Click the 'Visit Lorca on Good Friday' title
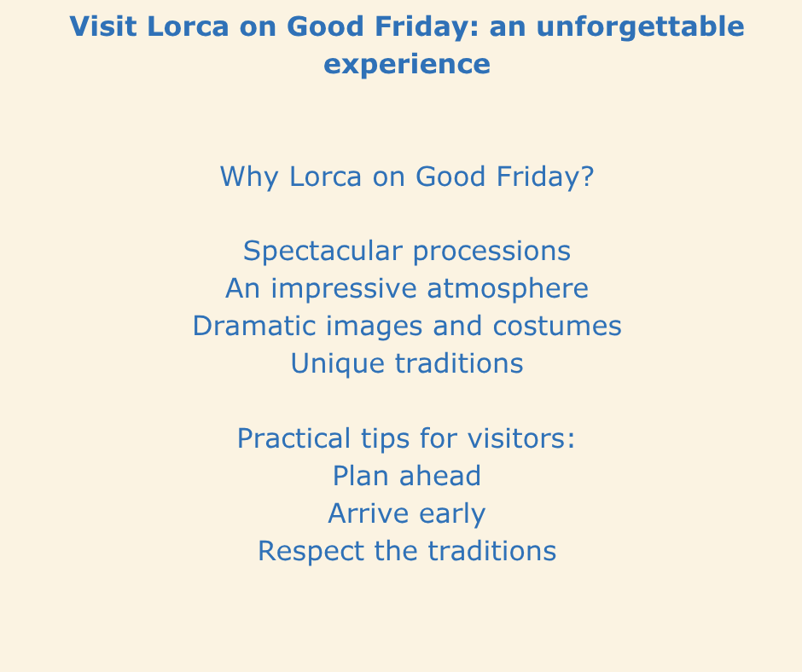The image size is (802, 672). coord(407,45)
